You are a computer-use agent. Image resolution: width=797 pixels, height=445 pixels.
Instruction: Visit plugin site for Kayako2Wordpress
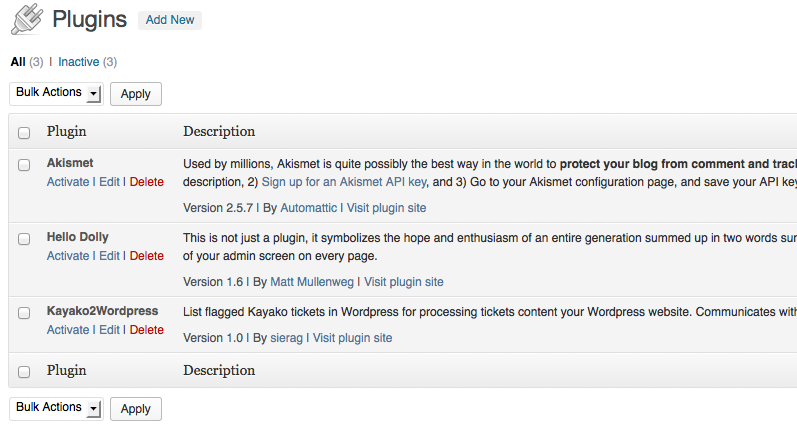click(x=352, y=338)
